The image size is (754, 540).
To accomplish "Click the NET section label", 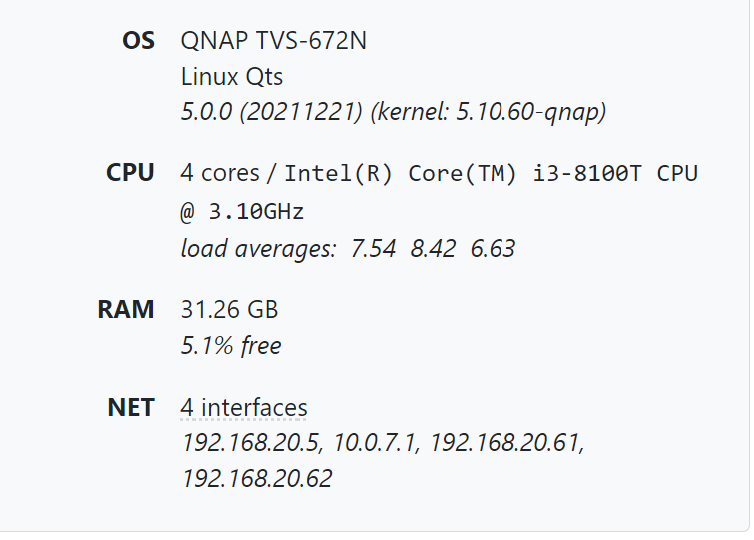I will (x=131, y=408).
